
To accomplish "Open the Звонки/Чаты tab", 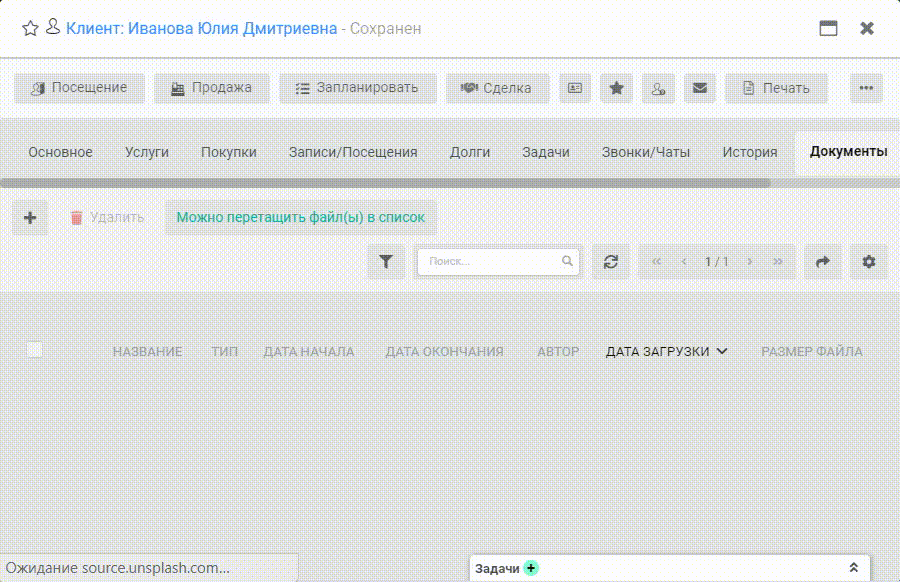I will (646, 152).
